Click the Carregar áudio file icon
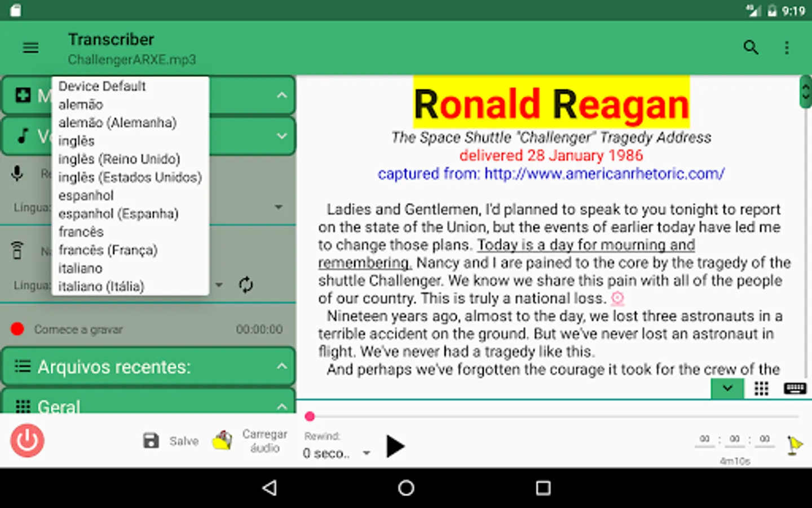Screen dimensions: 812x508 pyautogui.click(x=222, y=441)
